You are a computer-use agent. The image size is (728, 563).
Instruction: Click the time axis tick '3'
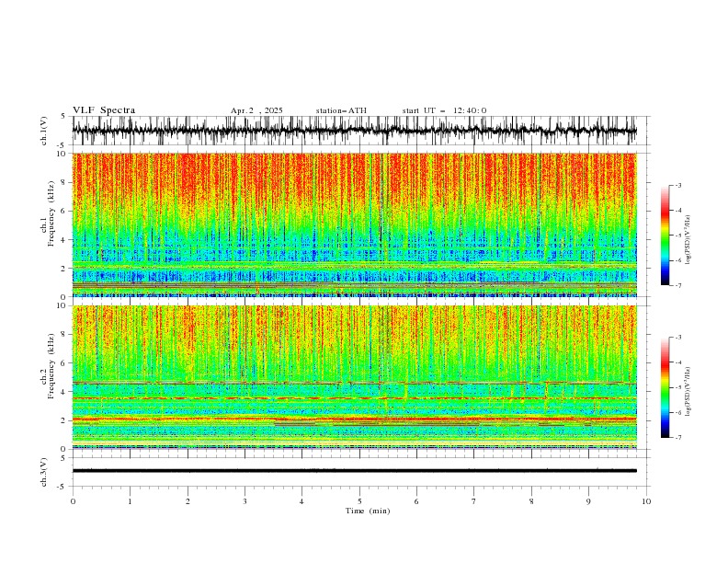(245, 501)
